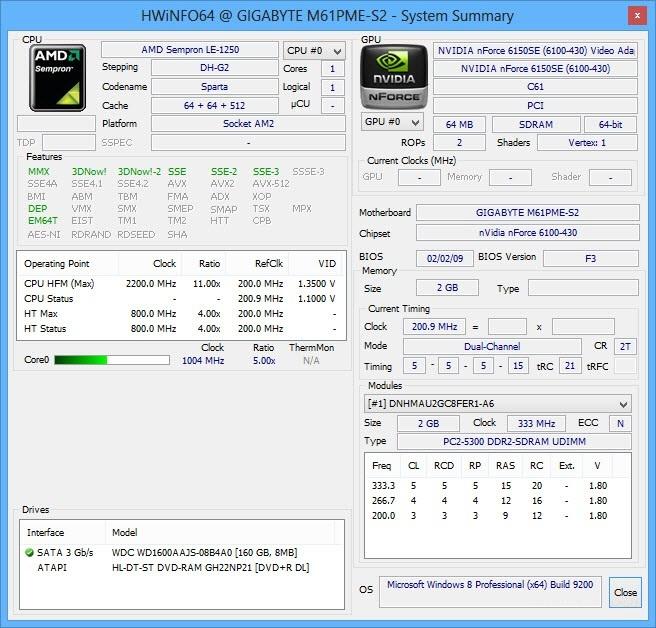The width and height of the screenshot is (656, 628).
Task: Click the Core0 usage progress bar
Action: point(112,360)
